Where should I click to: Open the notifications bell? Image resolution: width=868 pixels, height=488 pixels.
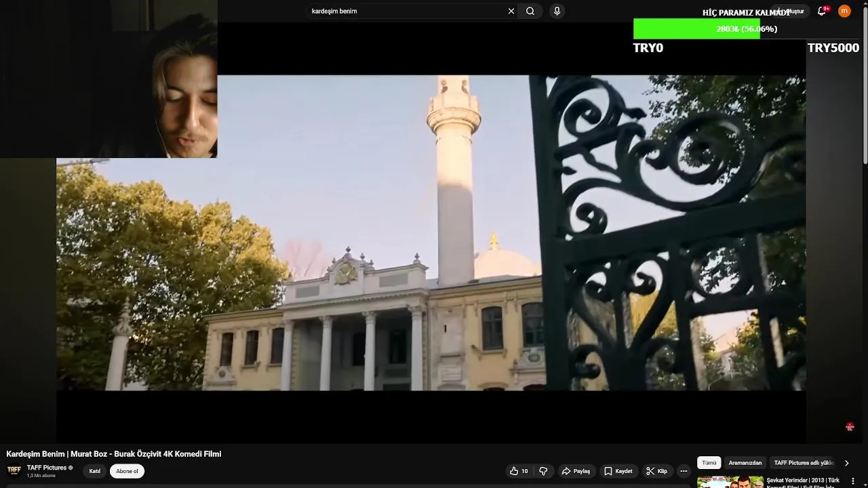click(822, 11)
